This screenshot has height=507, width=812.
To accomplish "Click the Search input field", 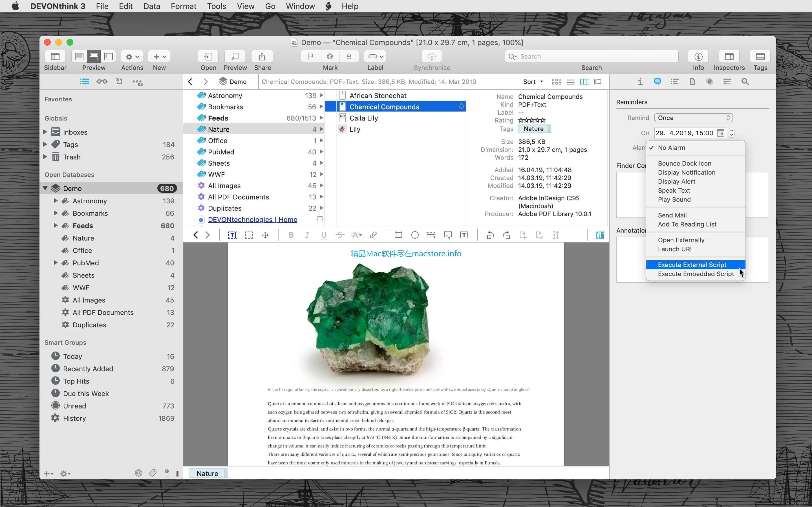I will tap(591, 56).
